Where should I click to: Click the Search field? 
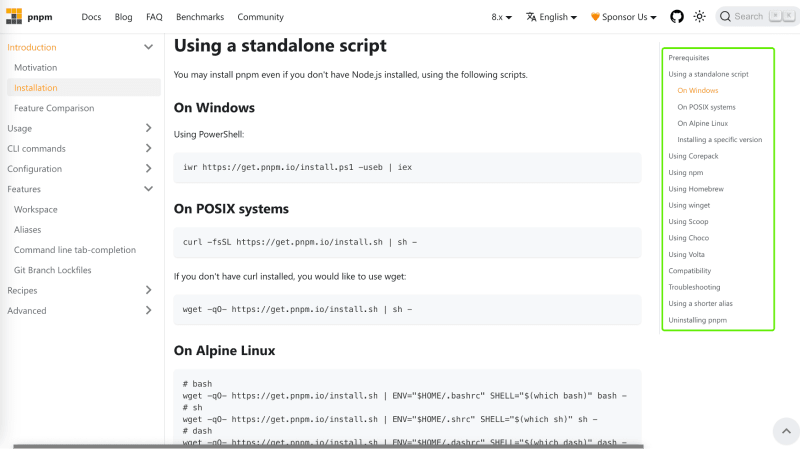tap(757, 16)
